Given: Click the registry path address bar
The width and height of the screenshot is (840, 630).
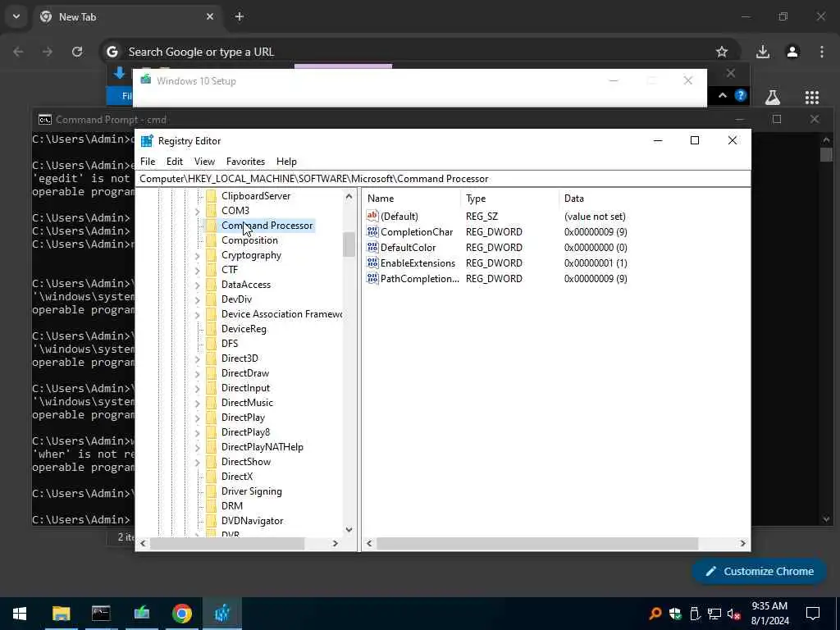Looking at the screenshot, I should 442,179.
